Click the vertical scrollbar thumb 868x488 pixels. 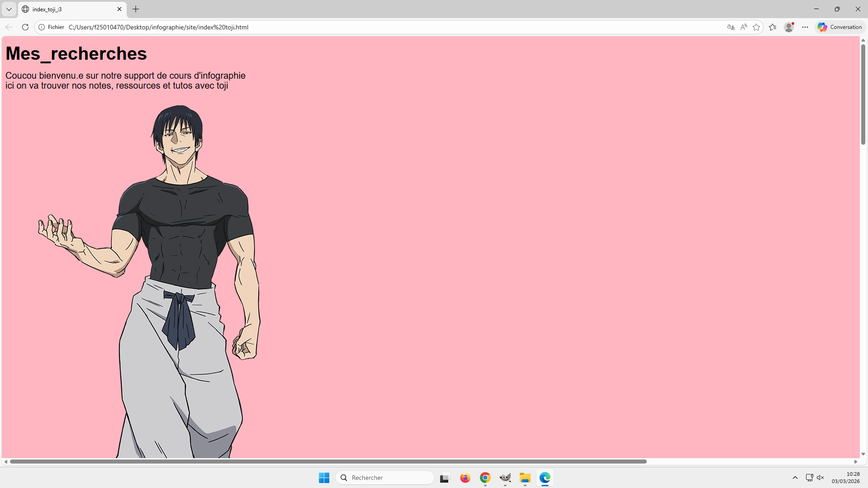point(863,94)
